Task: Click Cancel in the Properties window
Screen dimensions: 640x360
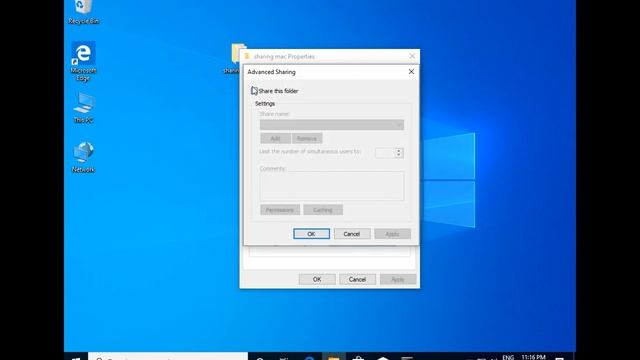Action: [357, 279]
